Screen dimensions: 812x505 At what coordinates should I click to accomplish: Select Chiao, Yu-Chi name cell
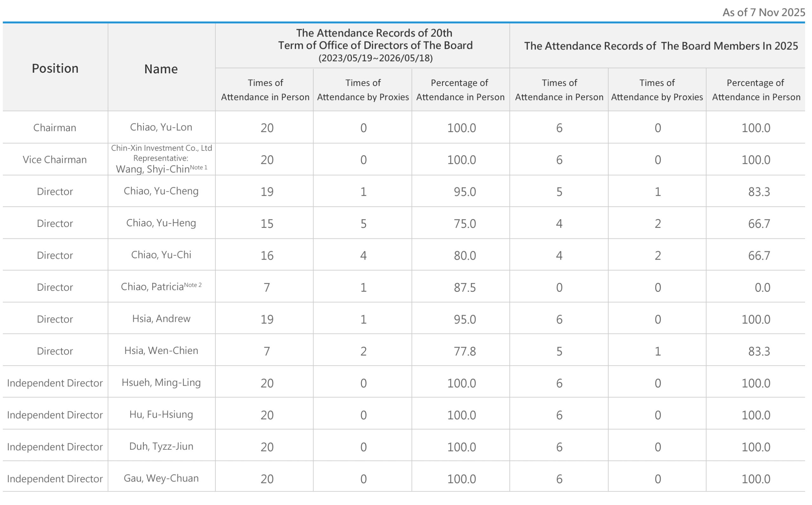pos(161,255)
